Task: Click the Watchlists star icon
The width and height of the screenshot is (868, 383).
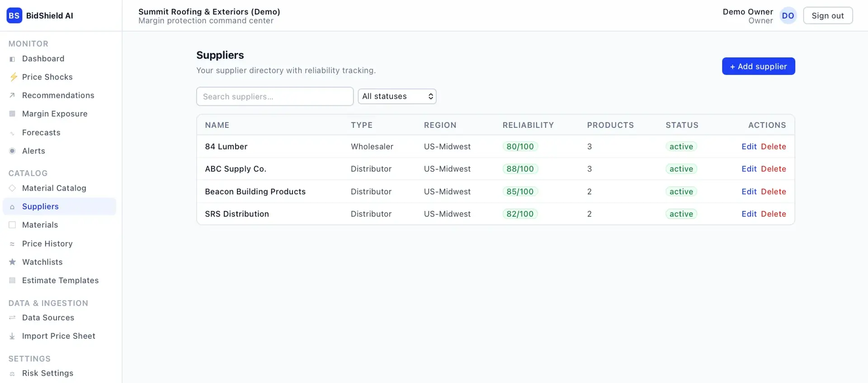Action: coord(12,262)
